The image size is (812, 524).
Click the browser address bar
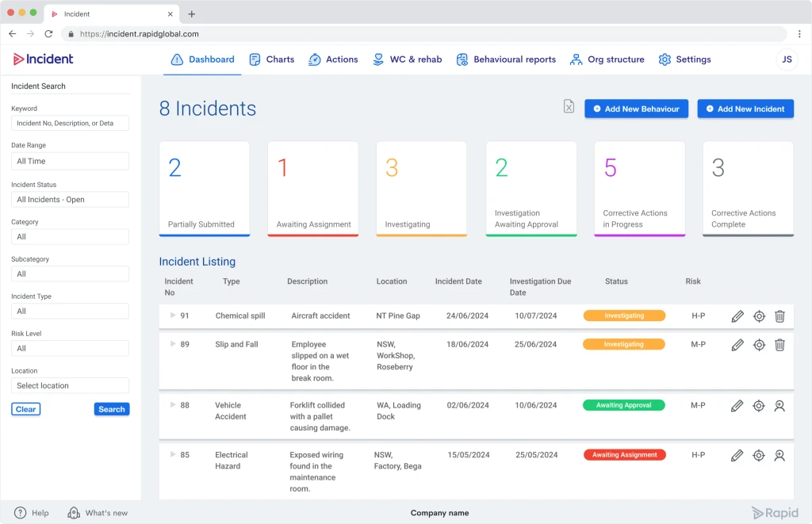[x=425, y=34]
